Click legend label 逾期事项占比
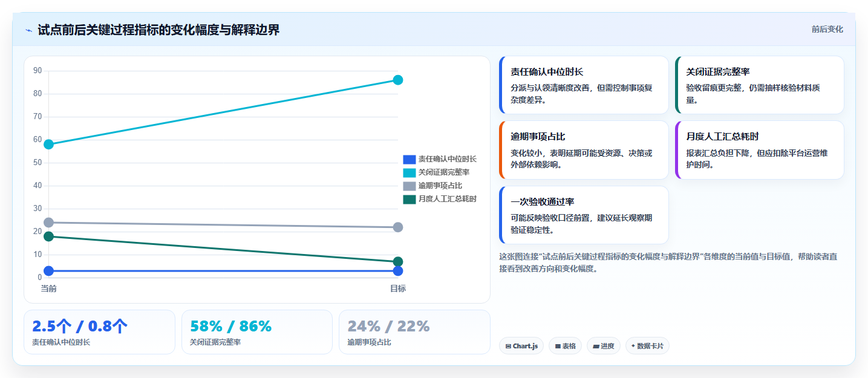This screenshot has width=868, height=378. point(440,186)
